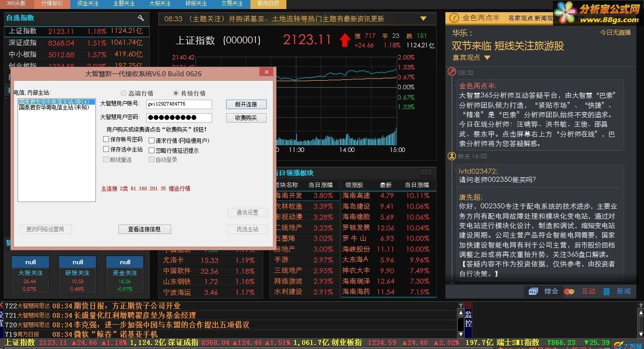Click the 金色两点半 clock icon
Image resolution: width=644 pixels, height=349 pixels.
tap(454, 18)
